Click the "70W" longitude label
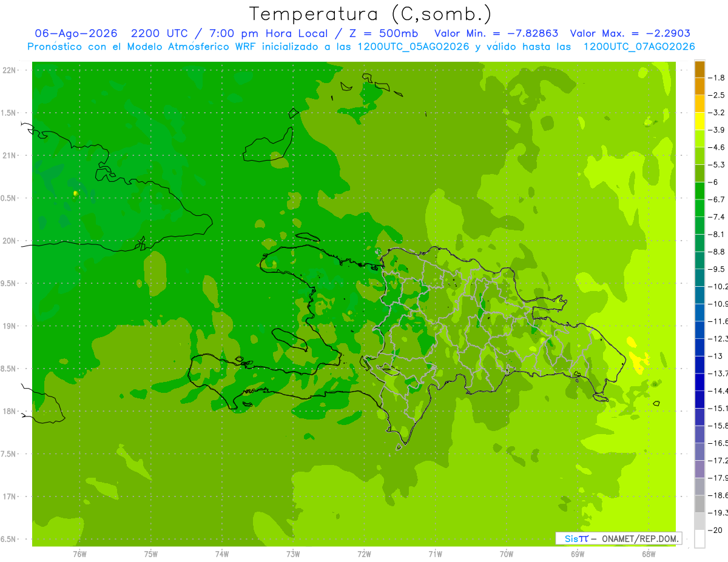This screenshot has height=562, width=728. pos(506,554)
